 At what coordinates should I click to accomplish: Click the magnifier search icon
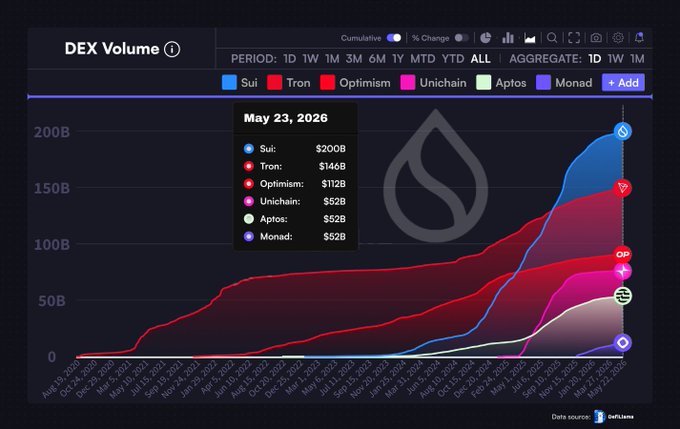(x=552, y=38)
